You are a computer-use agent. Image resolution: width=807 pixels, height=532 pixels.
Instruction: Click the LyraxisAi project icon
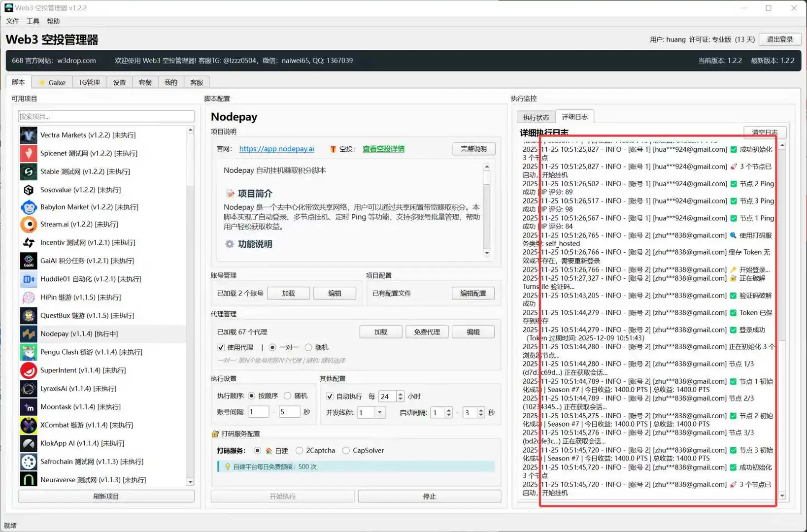(29, 388)
